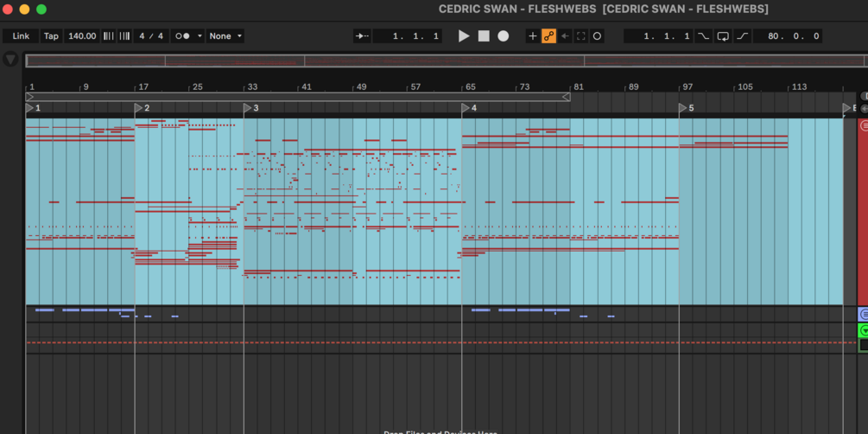
Task: Click bar 113 on the beat ruler
Action: click(x=800, y=87)
